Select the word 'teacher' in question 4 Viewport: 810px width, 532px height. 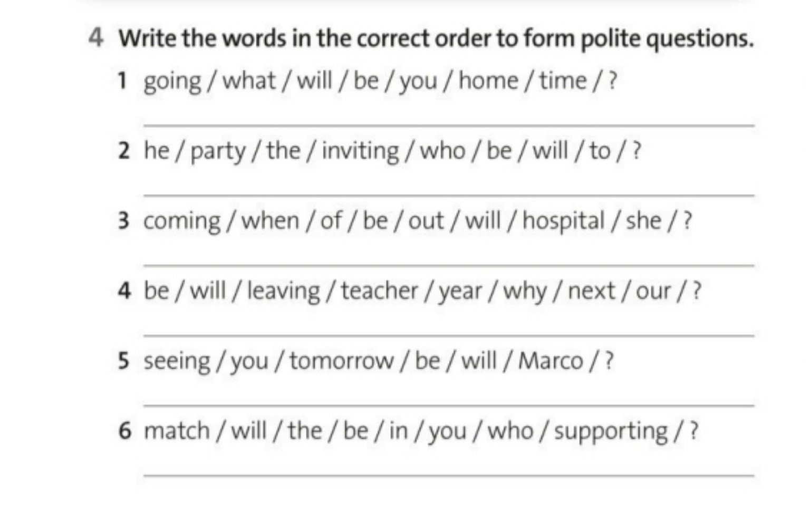379,291
